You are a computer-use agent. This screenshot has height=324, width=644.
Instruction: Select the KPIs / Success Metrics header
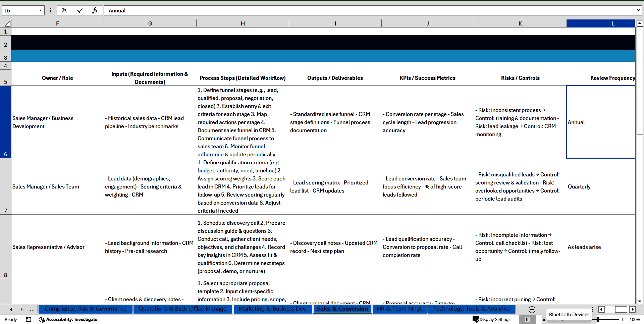point(428,78)
